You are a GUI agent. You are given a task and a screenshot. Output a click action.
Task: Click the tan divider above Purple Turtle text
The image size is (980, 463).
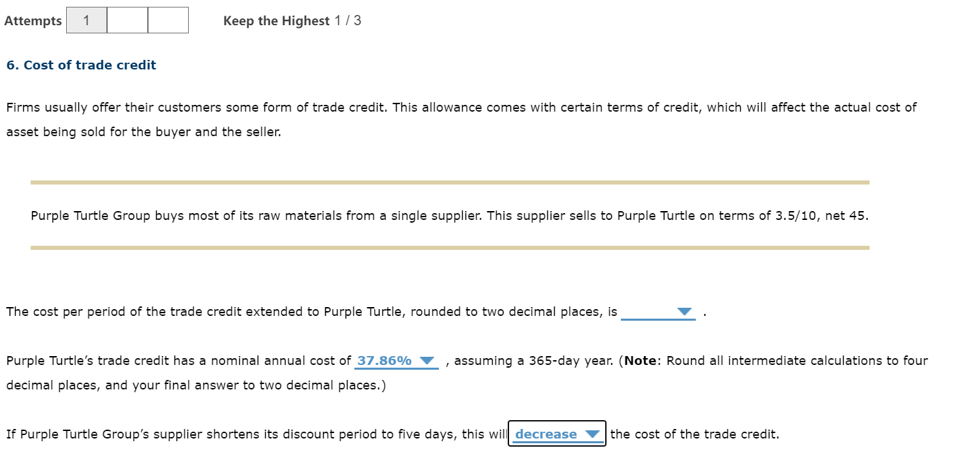coord(450,181)
